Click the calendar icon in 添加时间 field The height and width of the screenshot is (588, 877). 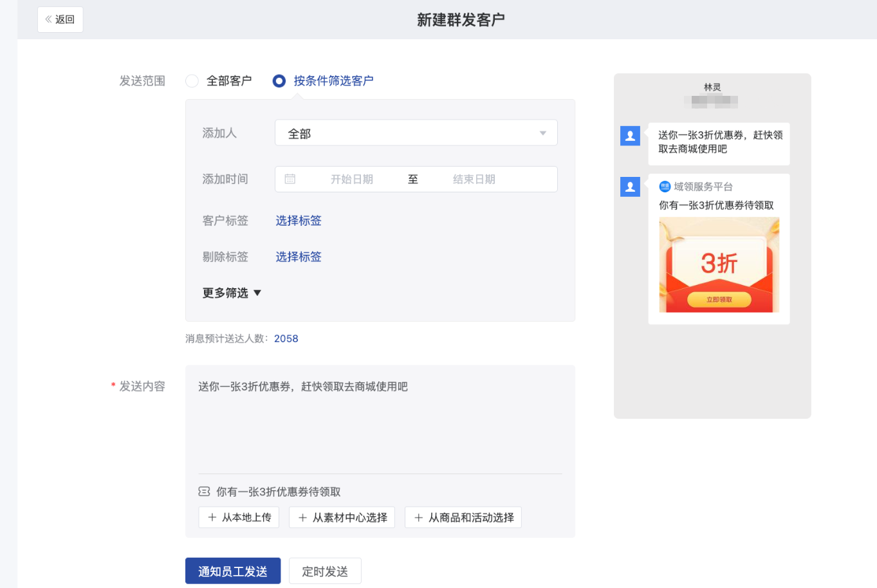click(x=290, y=179)
